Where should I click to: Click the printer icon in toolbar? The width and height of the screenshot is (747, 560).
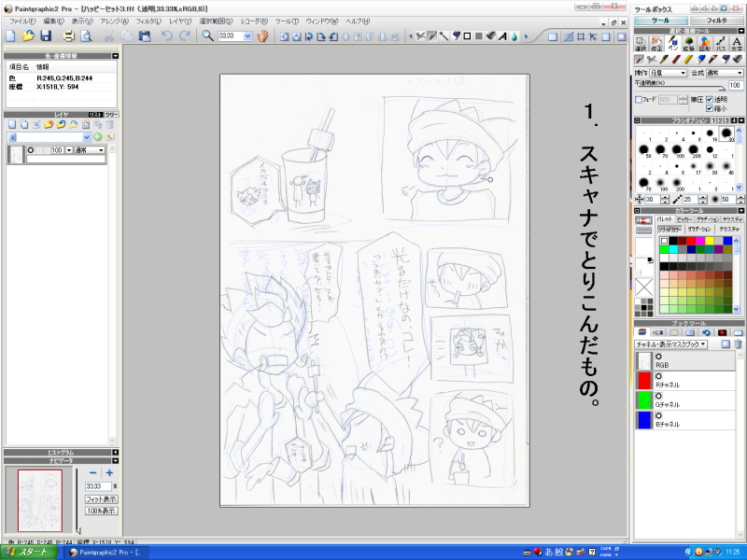pyautogui.click(x=69, y=35)
